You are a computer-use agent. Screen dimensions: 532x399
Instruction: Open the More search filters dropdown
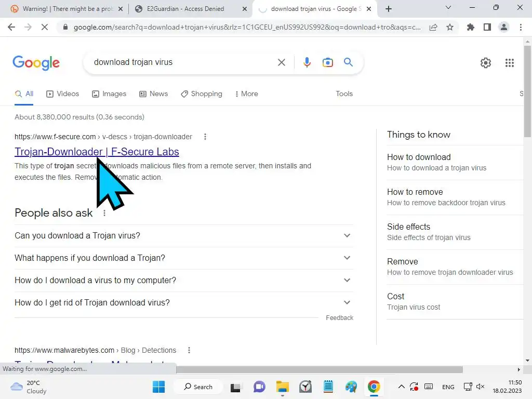point(247,94)
